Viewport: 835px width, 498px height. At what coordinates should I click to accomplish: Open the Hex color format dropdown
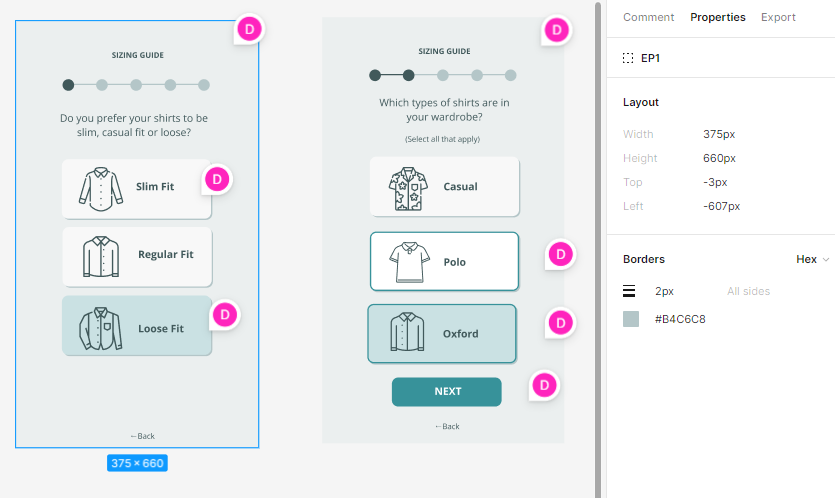tap(813, 259)
